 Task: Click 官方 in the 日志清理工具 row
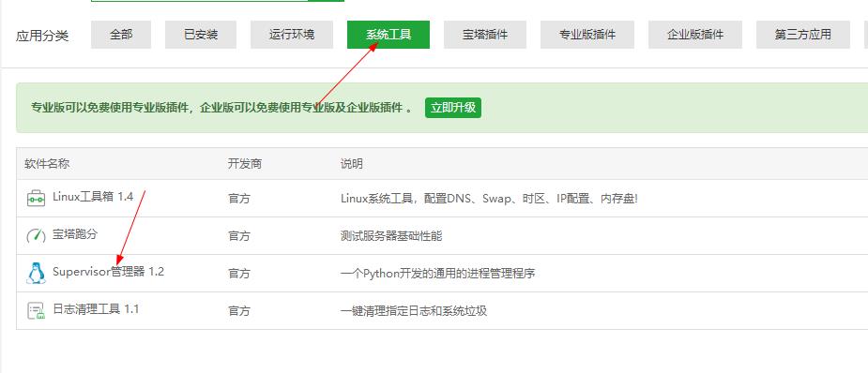(239, 311)
